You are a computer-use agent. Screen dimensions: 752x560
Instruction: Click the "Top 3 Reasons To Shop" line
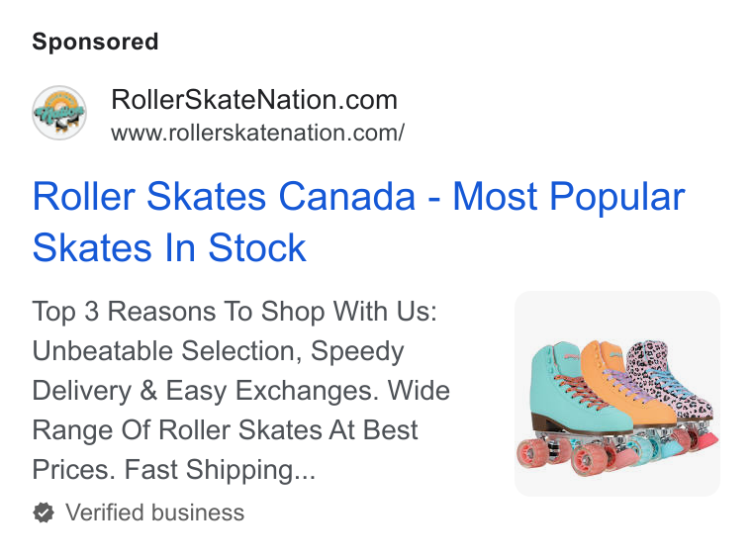tap(235, 312)
